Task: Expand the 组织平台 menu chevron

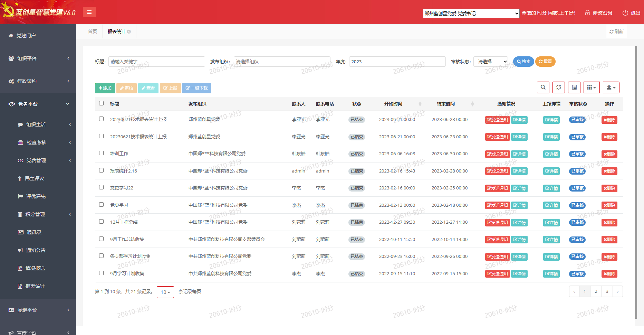Action: [68, 58]
